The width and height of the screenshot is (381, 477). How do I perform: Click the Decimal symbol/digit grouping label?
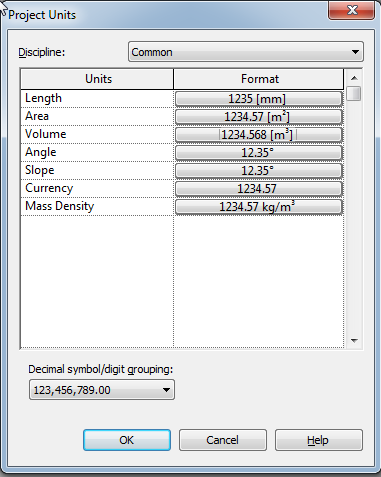(101, 369)
